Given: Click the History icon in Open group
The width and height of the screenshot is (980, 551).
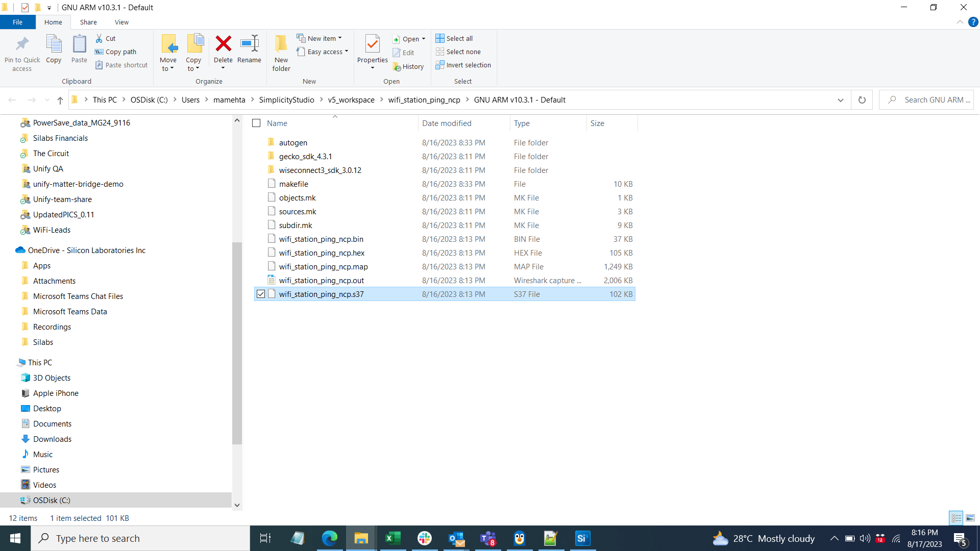Looking at the screenshot, I should pyautogui.click(x=409, y=66).
